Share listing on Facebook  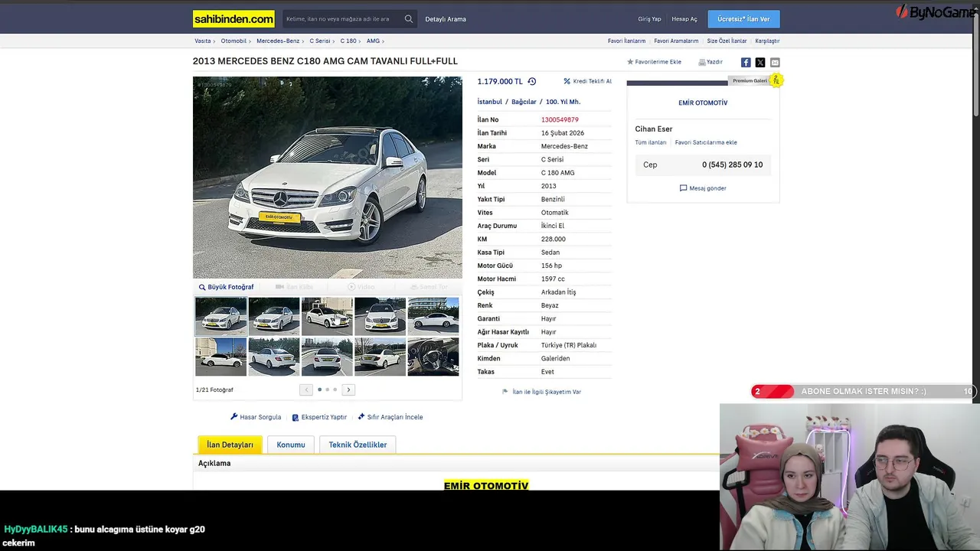pyautogui.click(x=746, y=63)
